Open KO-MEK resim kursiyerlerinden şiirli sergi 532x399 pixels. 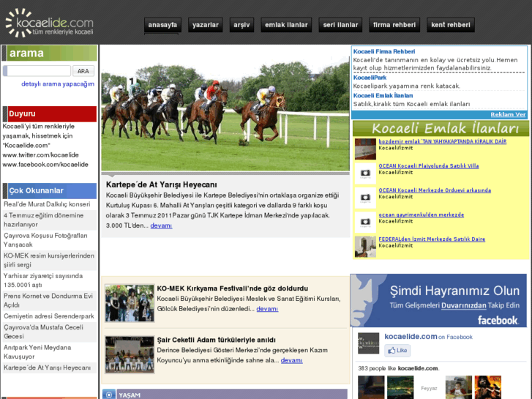(x=49, y=260)
